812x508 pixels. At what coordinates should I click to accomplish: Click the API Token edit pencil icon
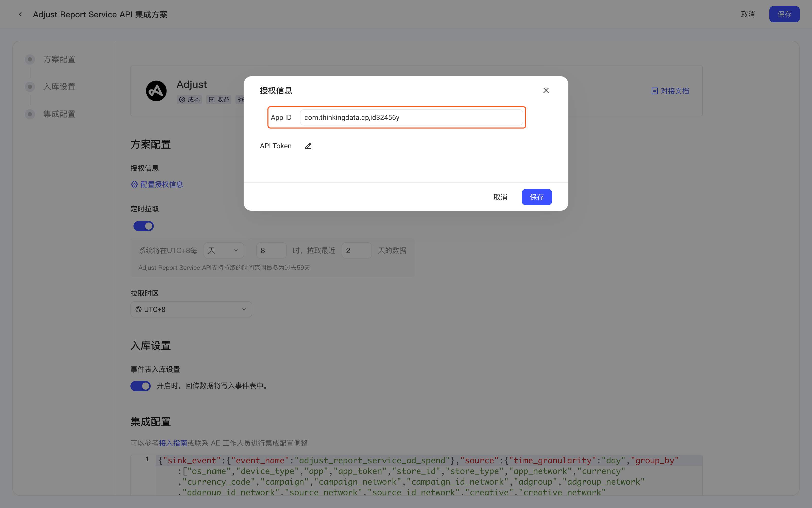point(308,146)
